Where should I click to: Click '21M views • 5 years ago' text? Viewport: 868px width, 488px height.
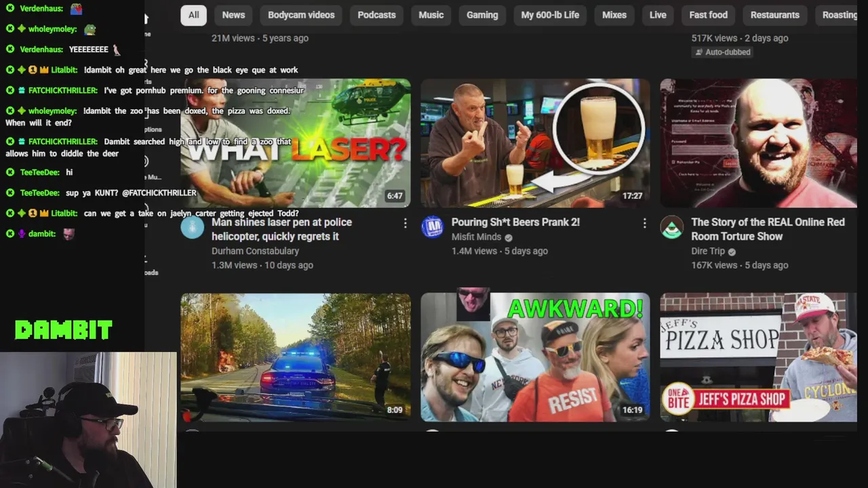tap(260, 38)
